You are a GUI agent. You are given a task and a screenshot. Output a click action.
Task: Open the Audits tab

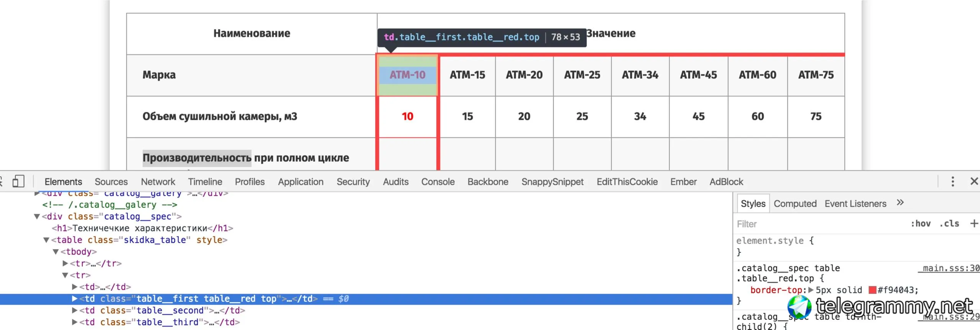point(395,181)
